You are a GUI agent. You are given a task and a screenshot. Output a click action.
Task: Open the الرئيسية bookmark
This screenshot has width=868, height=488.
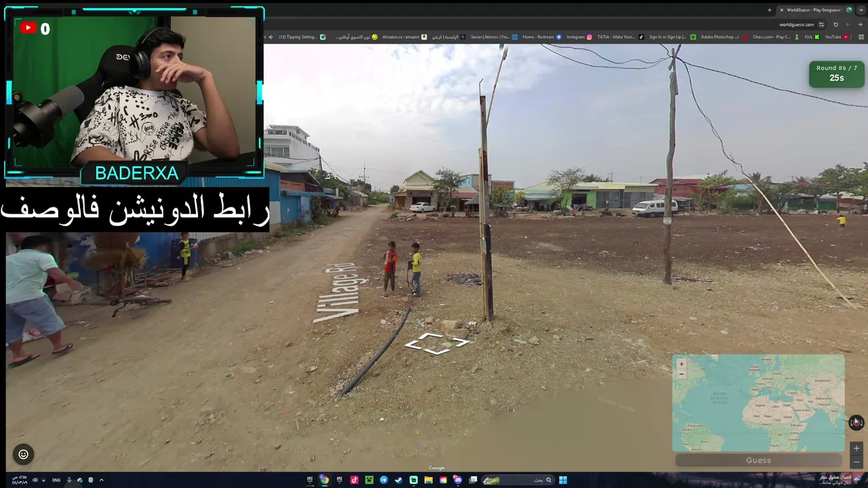click(x=448, y=37)
